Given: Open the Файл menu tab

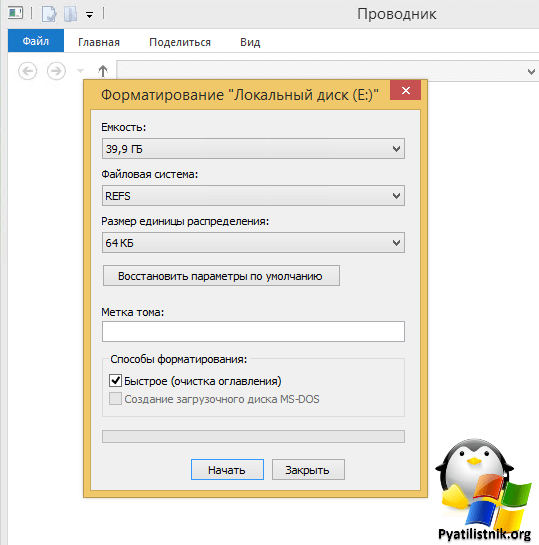Looking at the screenshot, I should 36,41.
